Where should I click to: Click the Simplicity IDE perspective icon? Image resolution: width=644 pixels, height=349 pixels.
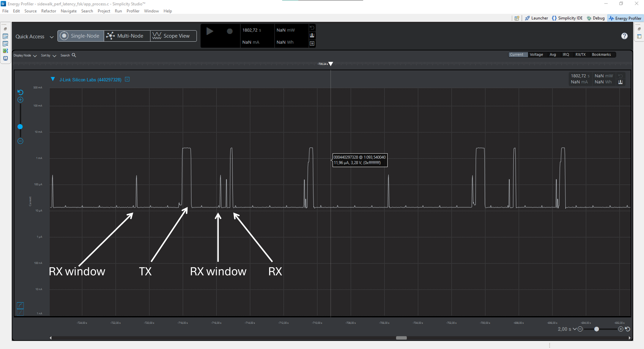tap(554, 18)
